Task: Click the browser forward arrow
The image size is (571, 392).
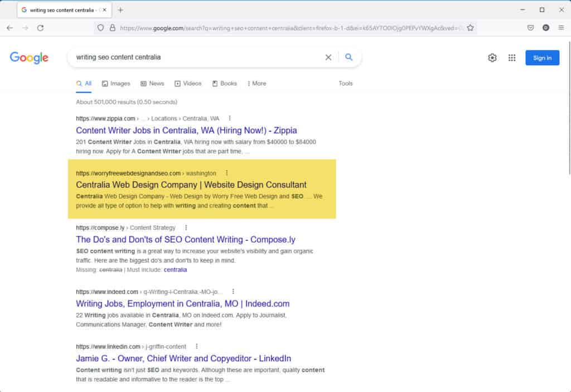Action: coord(25,28)
